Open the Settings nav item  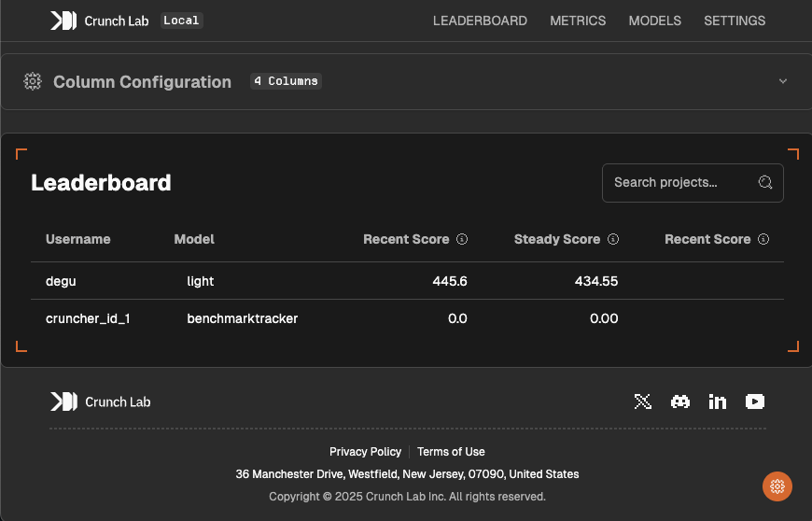coord(735,21)
